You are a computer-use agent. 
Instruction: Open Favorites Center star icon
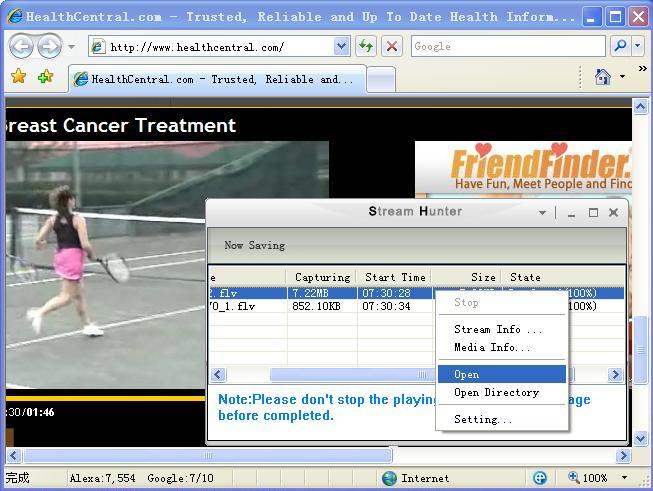click(x=19, y=77)
